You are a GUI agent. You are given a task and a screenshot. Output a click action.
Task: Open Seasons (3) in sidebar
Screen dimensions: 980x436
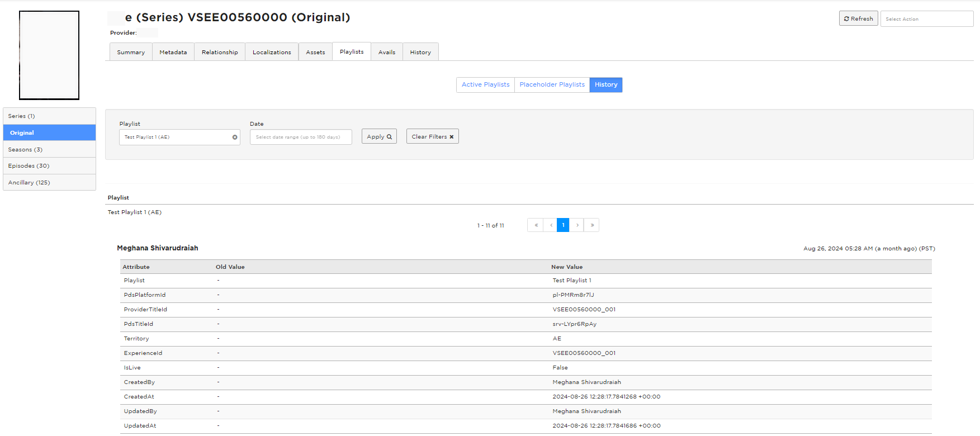pos(49,149)
